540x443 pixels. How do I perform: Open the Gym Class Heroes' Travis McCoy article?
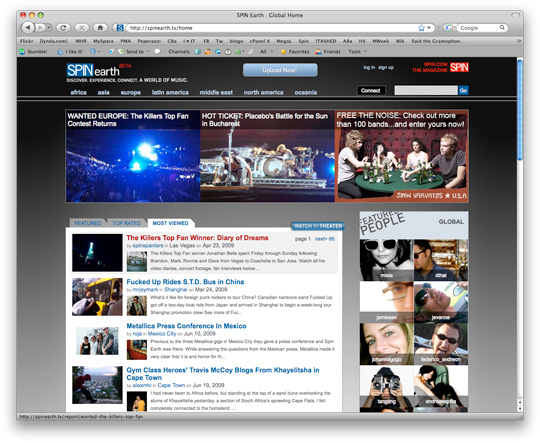(x=223, y=373)
